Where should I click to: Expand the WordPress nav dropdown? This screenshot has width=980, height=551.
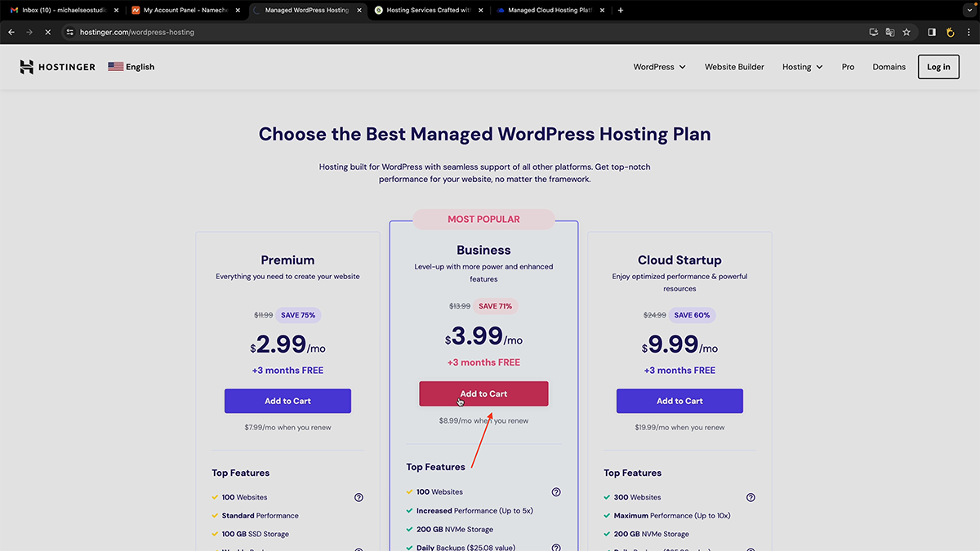click(659, 67)
